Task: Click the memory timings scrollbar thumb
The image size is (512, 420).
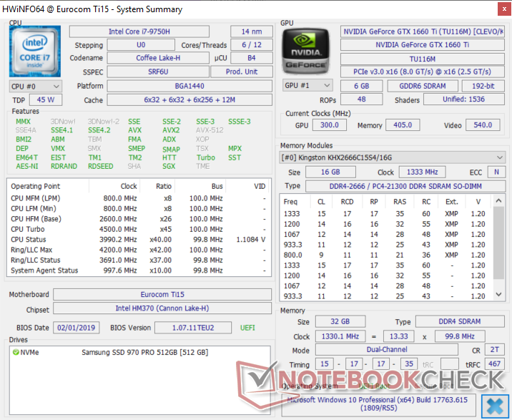Action: [498, 242]
